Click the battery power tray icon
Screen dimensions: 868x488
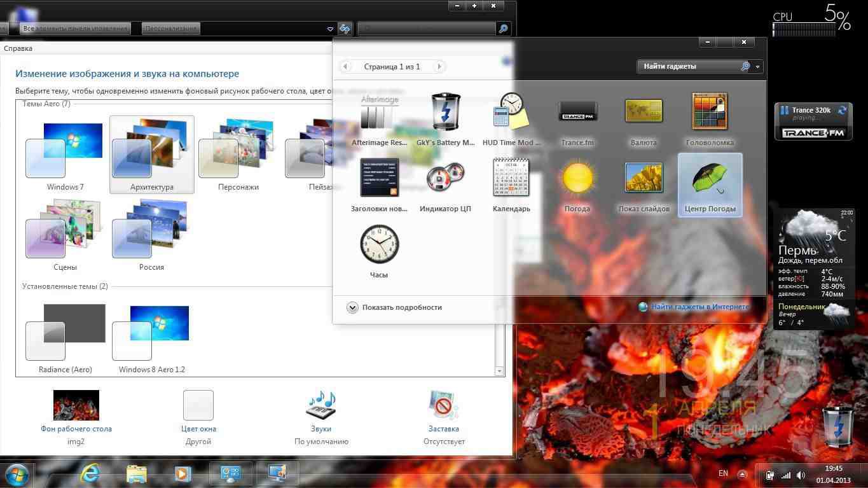point(769,475)
